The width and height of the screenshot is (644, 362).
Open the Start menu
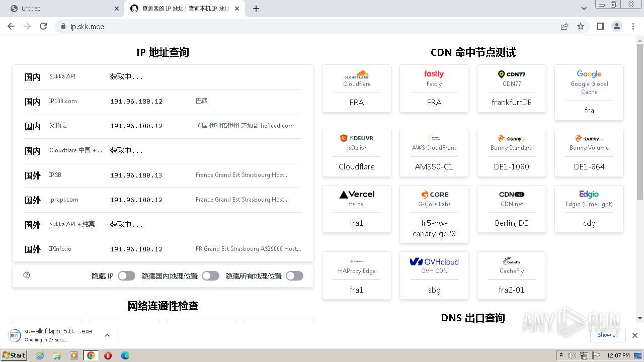pos(14,355)
